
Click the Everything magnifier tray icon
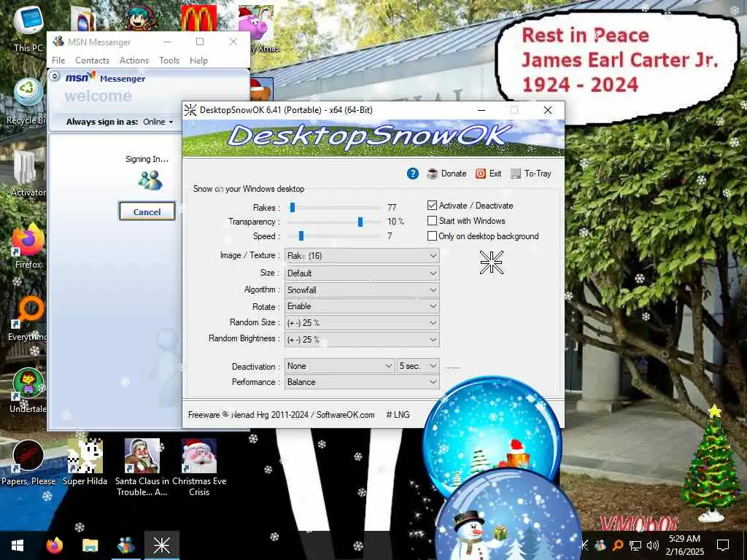click(x=617, y=545)
